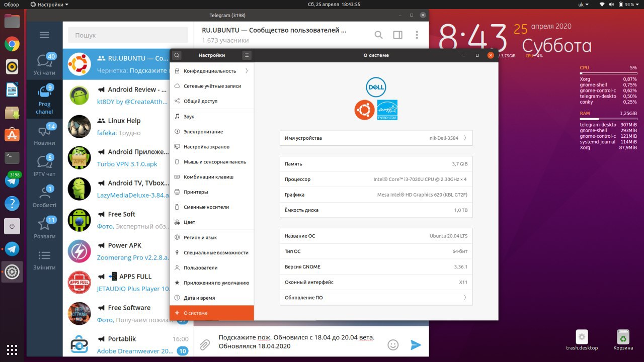The width and height of the screenshot is (644, 362).
Task: Open Free Software channel chat
Action: (116, 314)
